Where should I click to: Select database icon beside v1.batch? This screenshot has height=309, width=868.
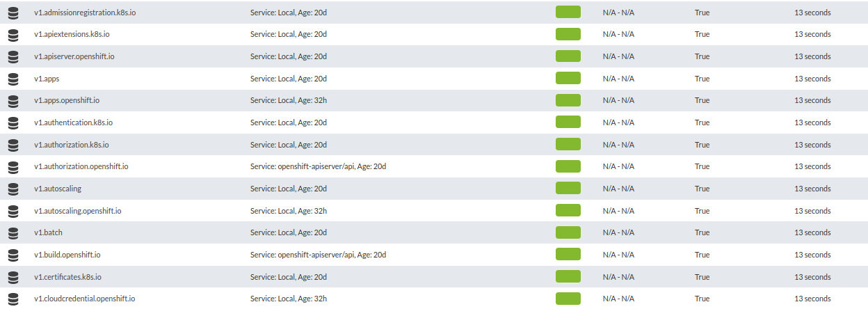pos(13,232)
